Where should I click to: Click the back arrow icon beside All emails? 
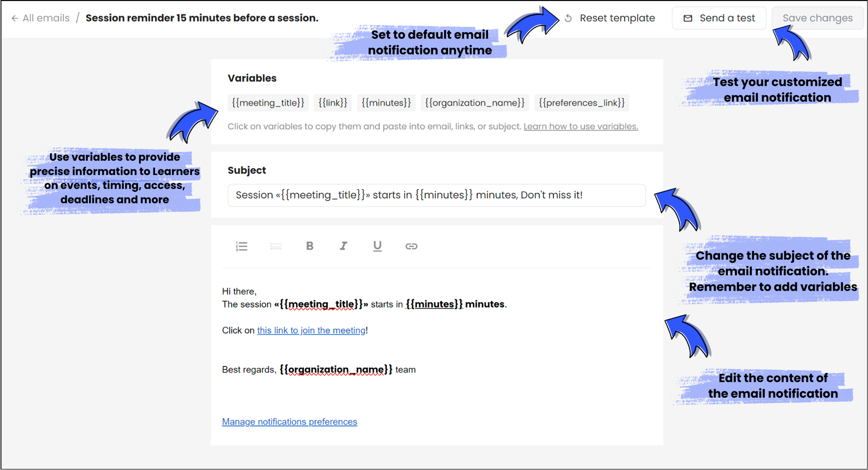tap(15, 18)
